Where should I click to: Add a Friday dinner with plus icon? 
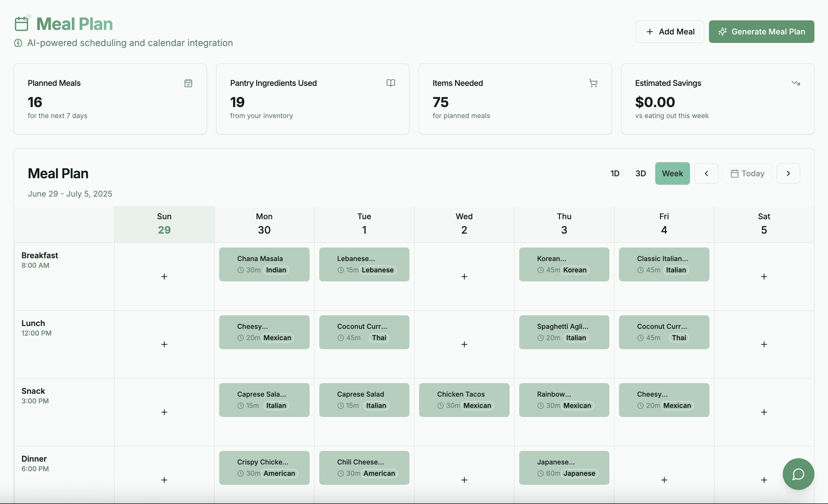(x=664, y=480)
